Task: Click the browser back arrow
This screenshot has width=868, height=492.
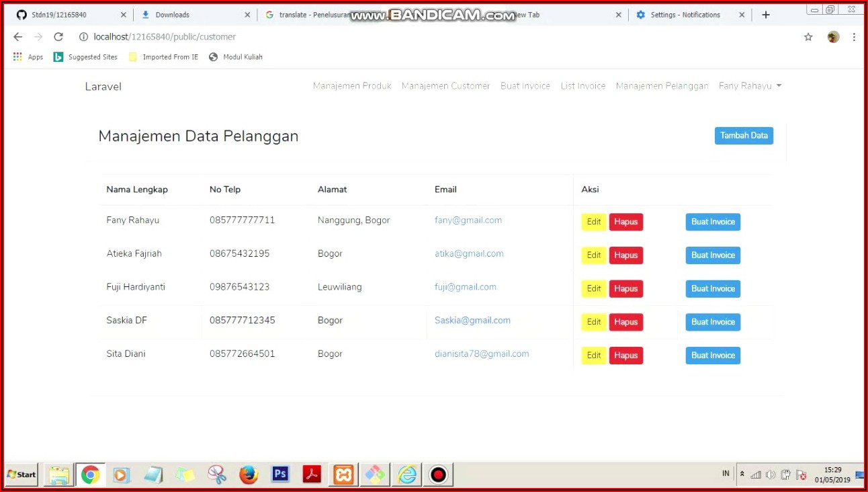Action: pos(18,37)
